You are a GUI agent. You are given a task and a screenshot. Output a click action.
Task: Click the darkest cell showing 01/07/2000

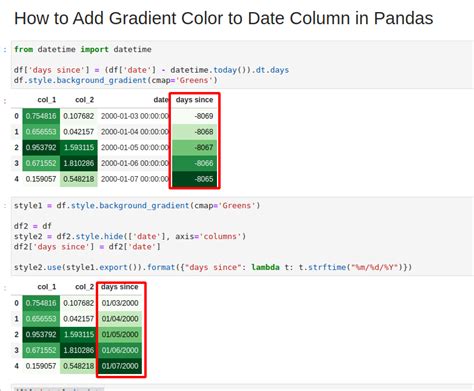(120, 366)
